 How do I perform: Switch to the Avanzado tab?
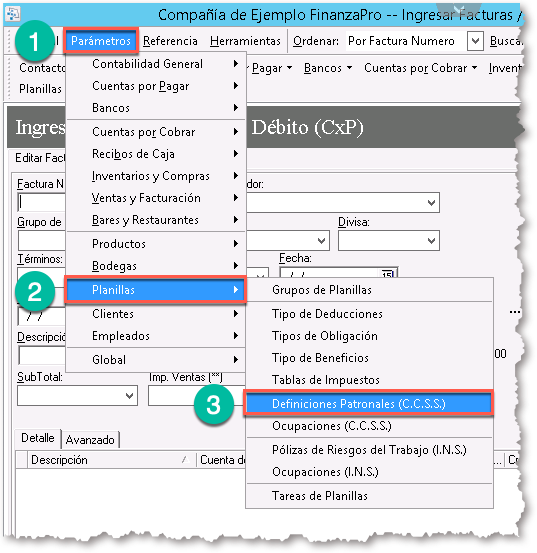(x=90, y=440)
